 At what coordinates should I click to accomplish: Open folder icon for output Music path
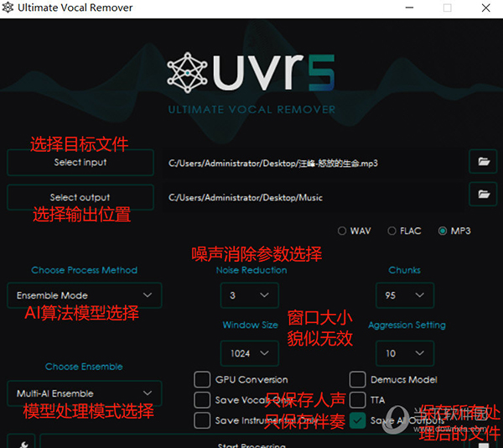tap(483, 194)
